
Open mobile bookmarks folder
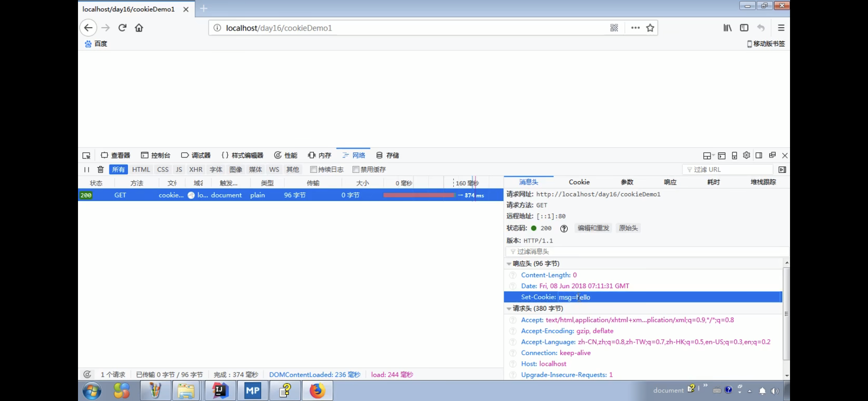click(766, 44)
